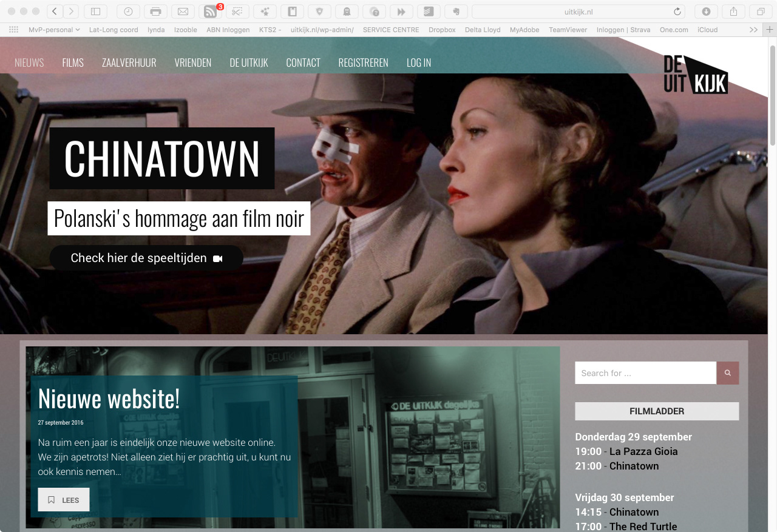Open the RSS feed extension with badge 3
Viewport: 777px width, 532px height.
210,12
